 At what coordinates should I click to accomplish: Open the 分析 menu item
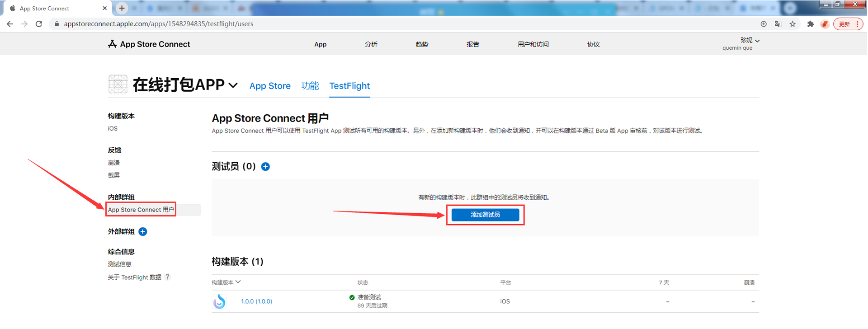click(371, 44)
